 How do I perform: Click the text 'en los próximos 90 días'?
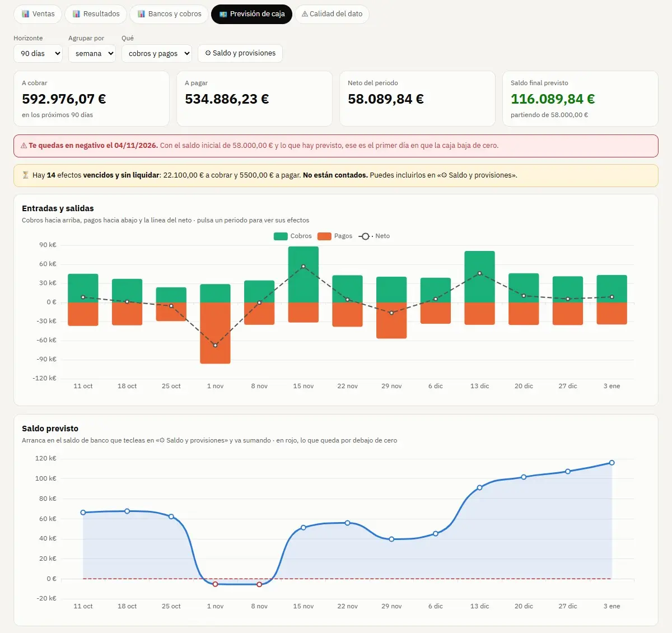tap(58, 115)
